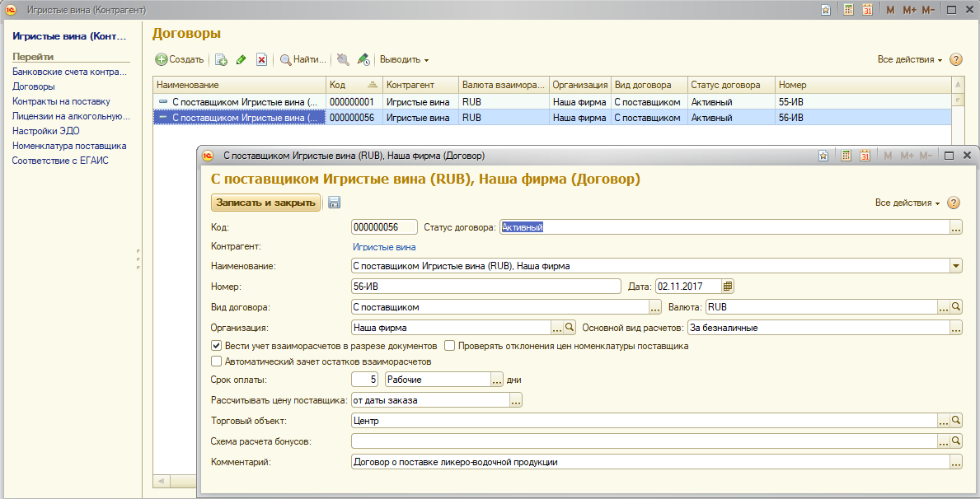Click the M+ button in main title bar

pyautogui.click(x=909, y=10)
